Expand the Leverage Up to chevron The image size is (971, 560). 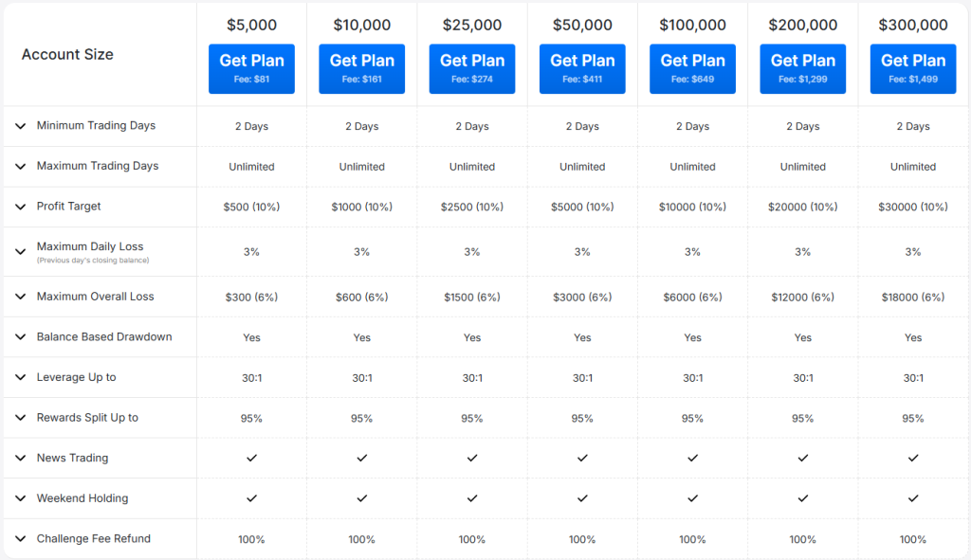click(20, 377)
